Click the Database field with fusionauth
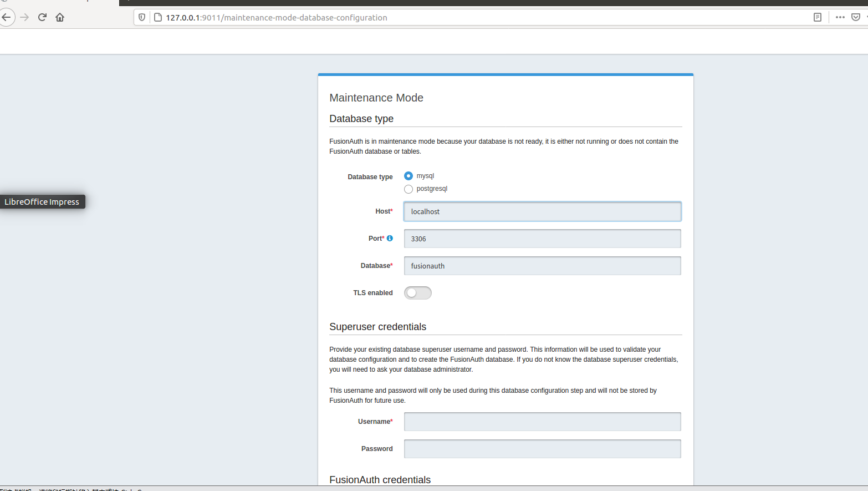868x491 pixels. point(543,266)
